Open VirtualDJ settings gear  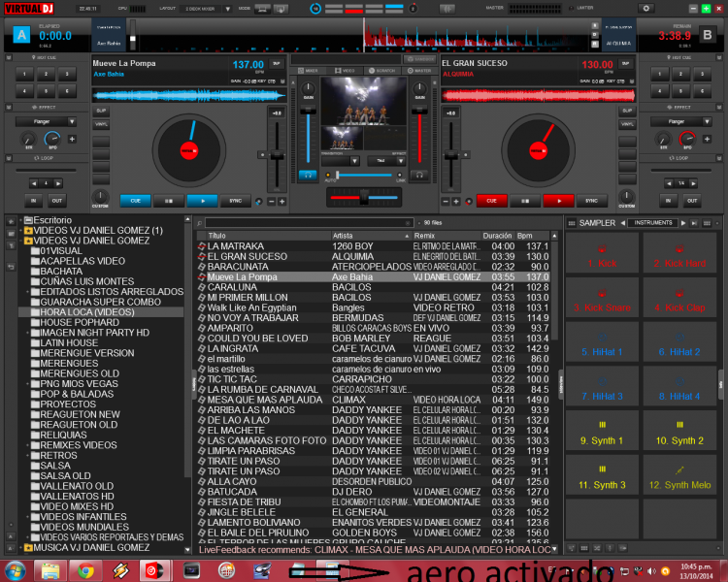point(645,9)
